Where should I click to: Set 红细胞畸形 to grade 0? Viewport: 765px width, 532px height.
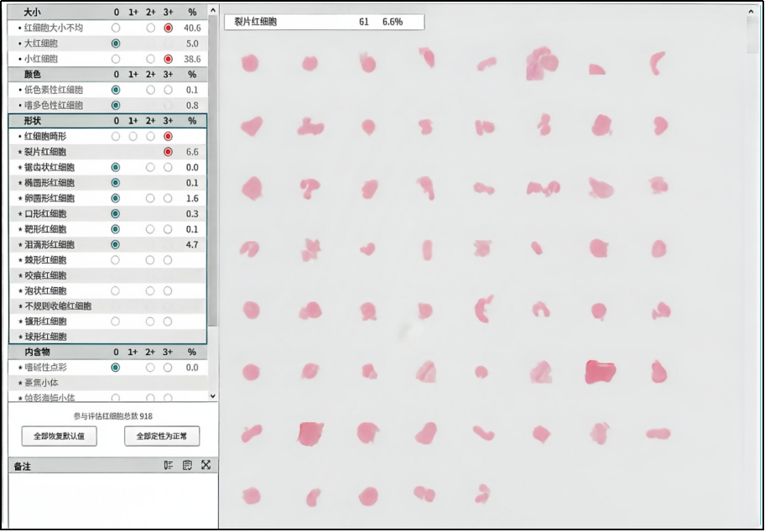116,136
